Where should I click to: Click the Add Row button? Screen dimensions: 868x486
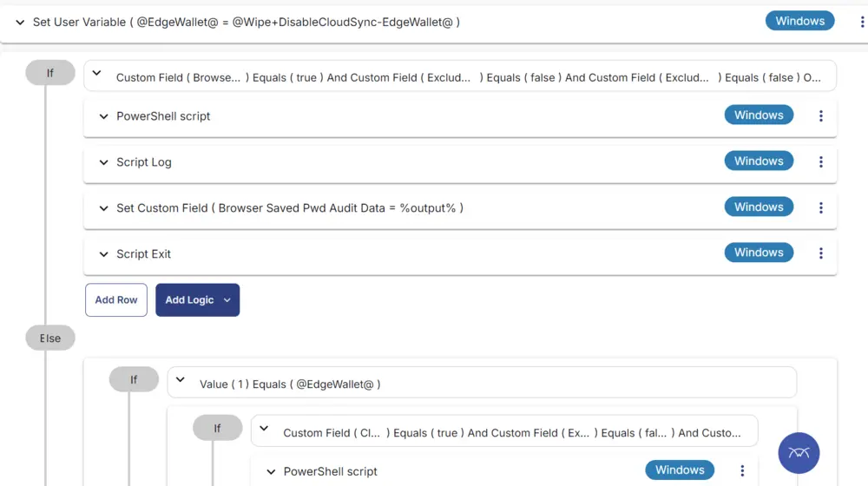coord(116,300)
